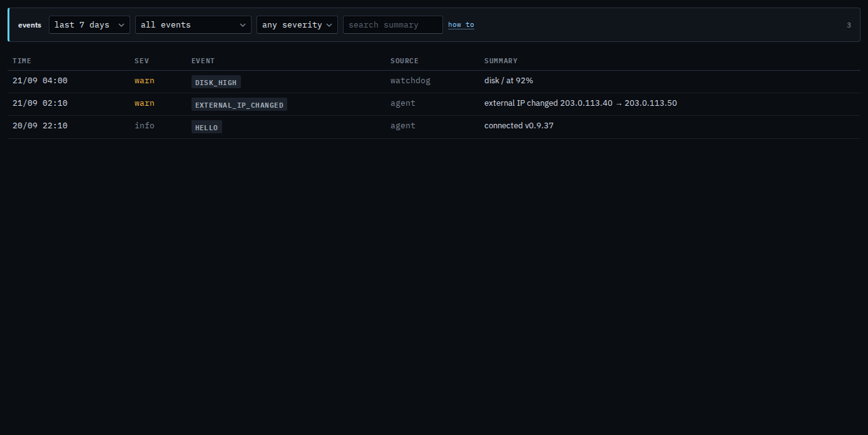Image resolution: width=868 pixels, height=435 pixels.
Task: Click 'warn' severity in DISK_HIGH row
Action: coord(145,81)
